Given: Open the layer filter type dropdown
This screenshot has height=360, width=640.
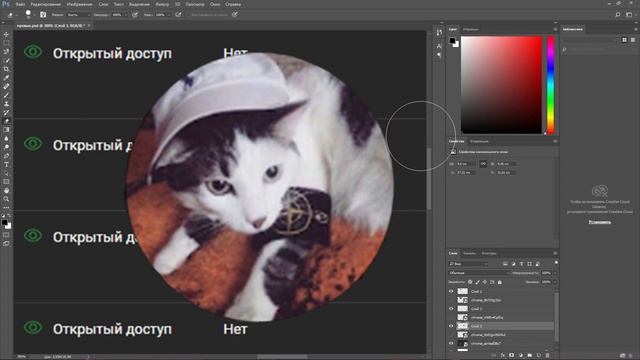Looking at the screenshot, I should click(x=468, y=264).
